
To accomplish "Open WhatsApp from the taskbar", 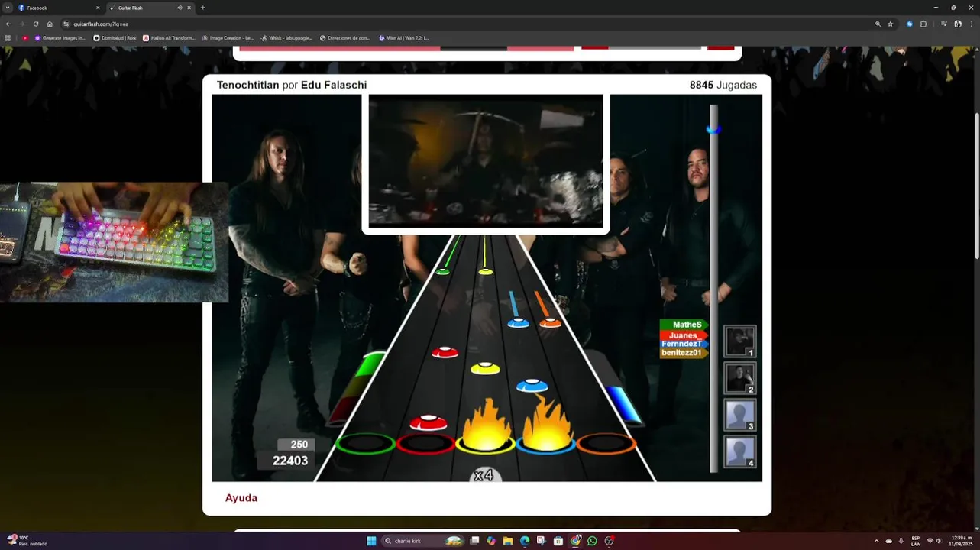I will (x=592, y=541).
